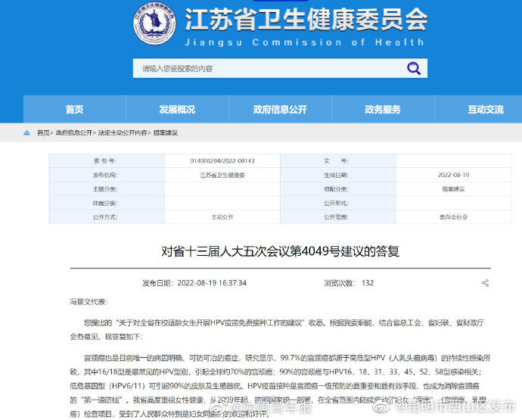The image size is (522, 420).
Task: Click the salutation 冯景文代表
Action: pos(89,302)
